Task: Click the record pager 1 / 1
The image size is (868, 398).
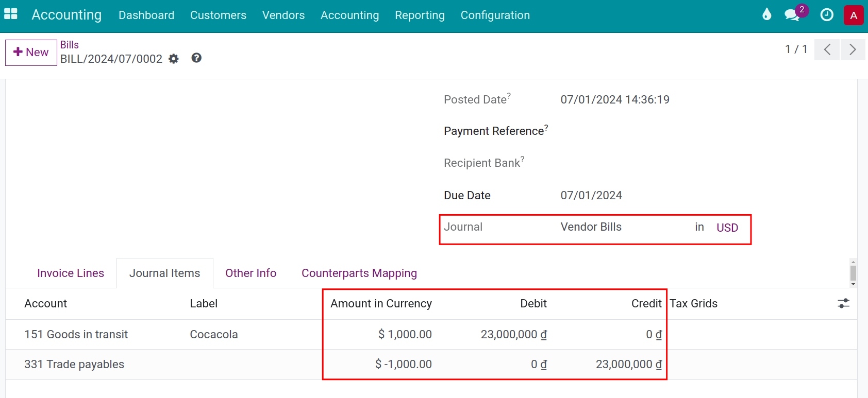Action: (x=796, y=49)
